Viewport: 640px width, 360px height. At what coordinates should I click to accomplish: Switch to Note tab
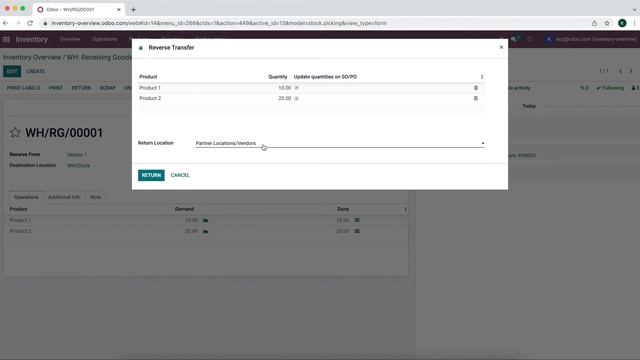point(95,197)
